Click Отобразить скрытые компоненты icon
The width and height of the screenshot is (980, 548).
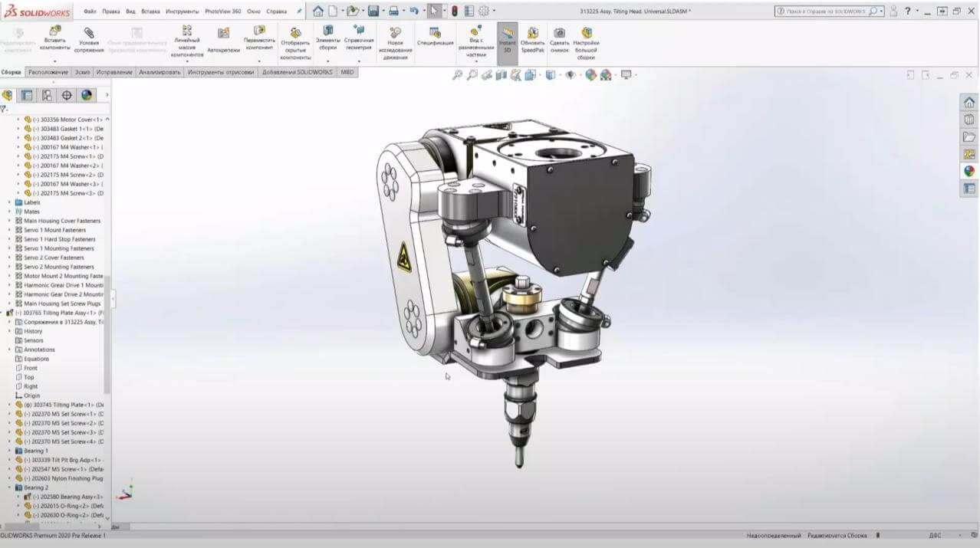295,32
